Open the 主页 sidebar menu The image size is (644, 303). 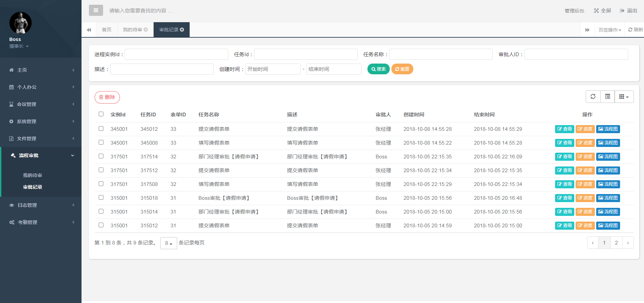coord(41,70)
